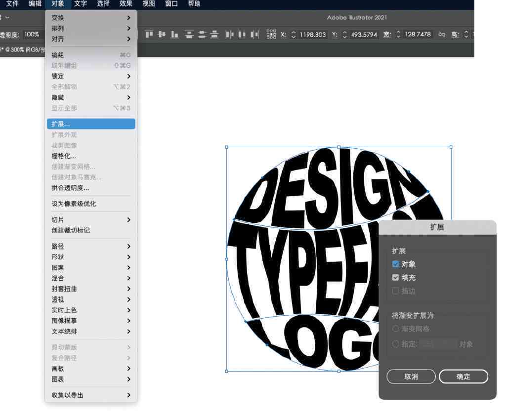Select 设为像素级优化
The image size is (506, 420).
[91, 204]
